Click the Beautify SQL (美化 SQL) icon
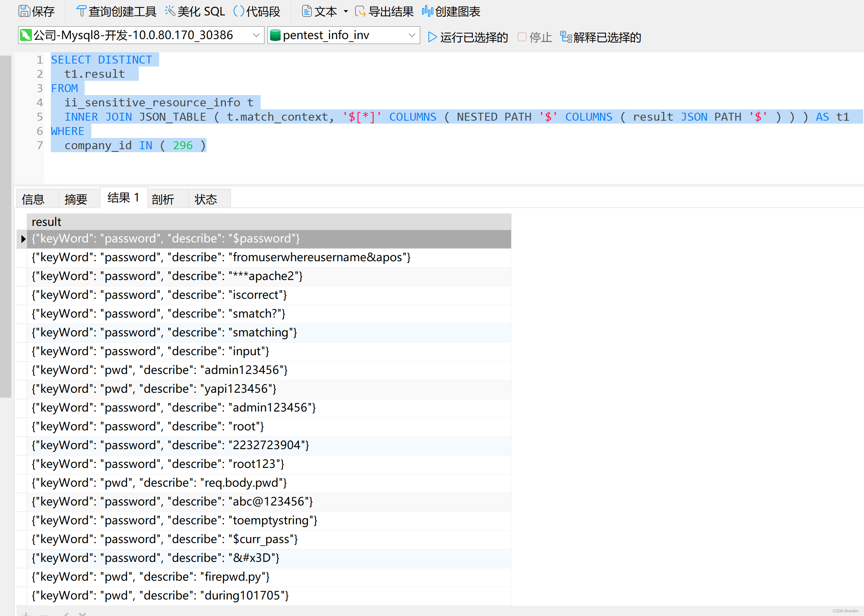The width and height of the screenshot is (864, 616). tap(170, 11)
